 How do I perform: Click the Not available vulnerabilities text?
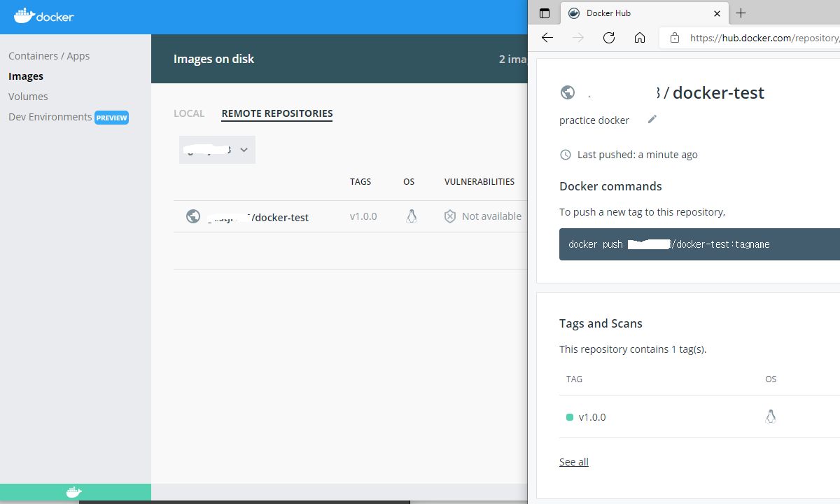click(x=491, y=216)
